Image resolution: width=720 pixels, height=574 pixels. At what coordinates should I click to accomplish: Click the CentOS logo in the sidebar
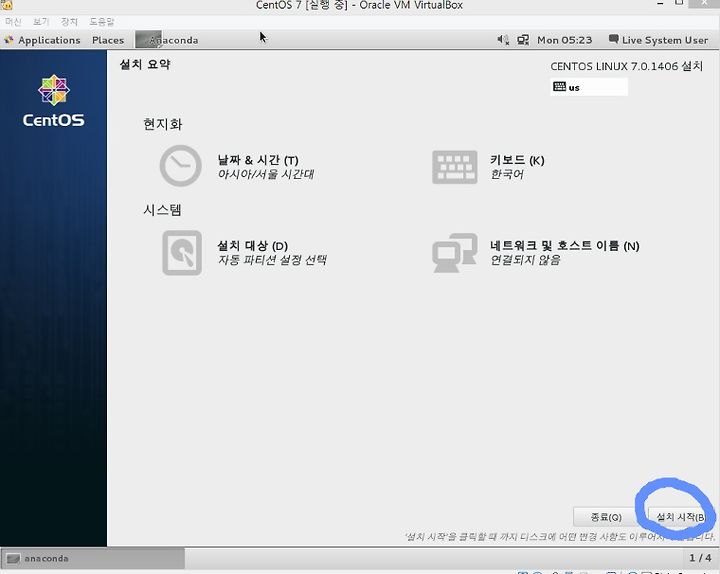coord(54,101)
